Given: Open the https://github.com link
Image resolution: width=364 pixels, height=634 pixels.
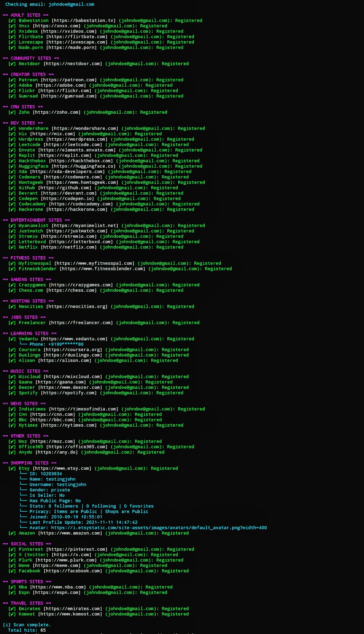Looking at the screenshot, I should click(65, 188).
